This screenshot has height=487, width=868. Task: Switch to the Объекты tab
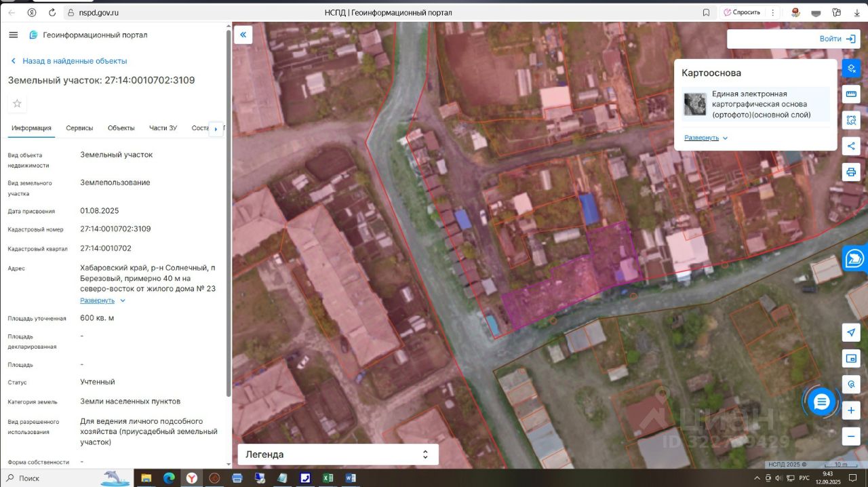(121, 128)
